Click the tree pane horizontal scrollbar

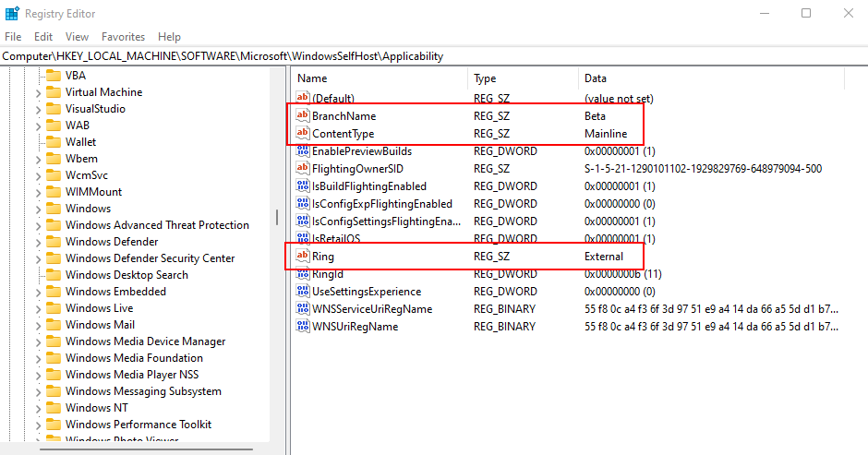pyautogui.click(x=146, y=449)
